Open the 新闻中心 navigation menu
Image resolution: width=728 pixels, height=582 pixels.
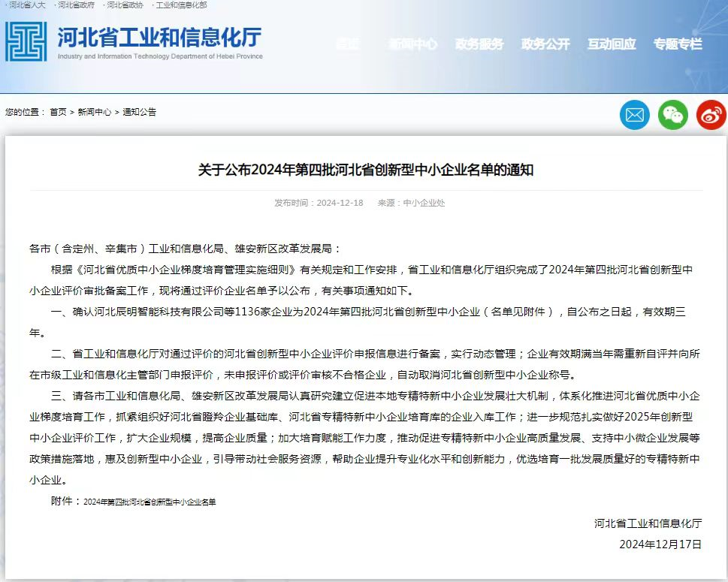412,44
